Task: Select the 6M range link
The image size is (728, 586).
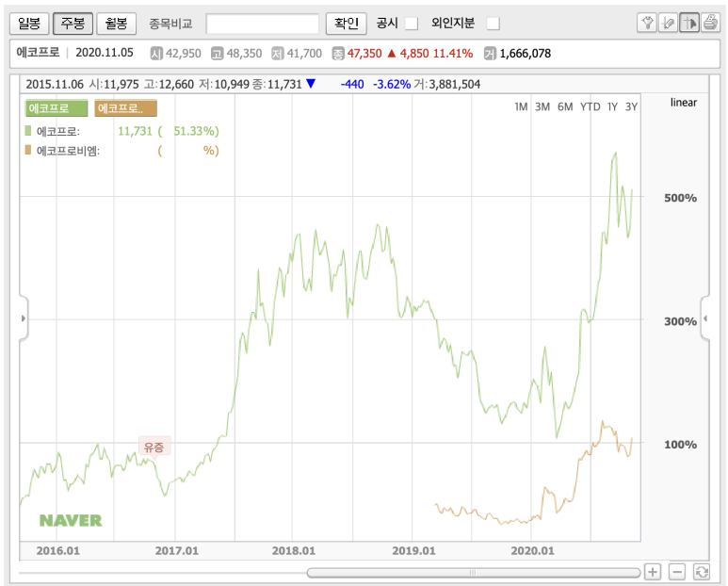Action: [x=565, y=106]
